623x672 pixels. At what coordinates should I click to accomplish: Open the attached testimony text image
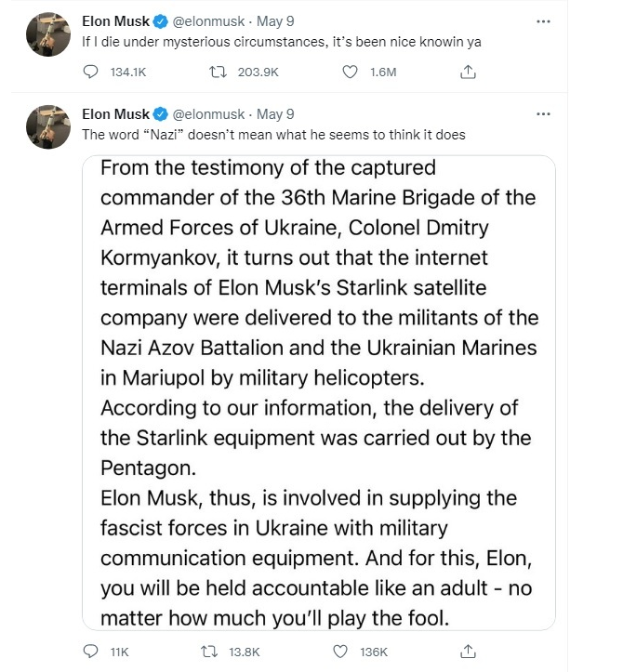(319, 392)
